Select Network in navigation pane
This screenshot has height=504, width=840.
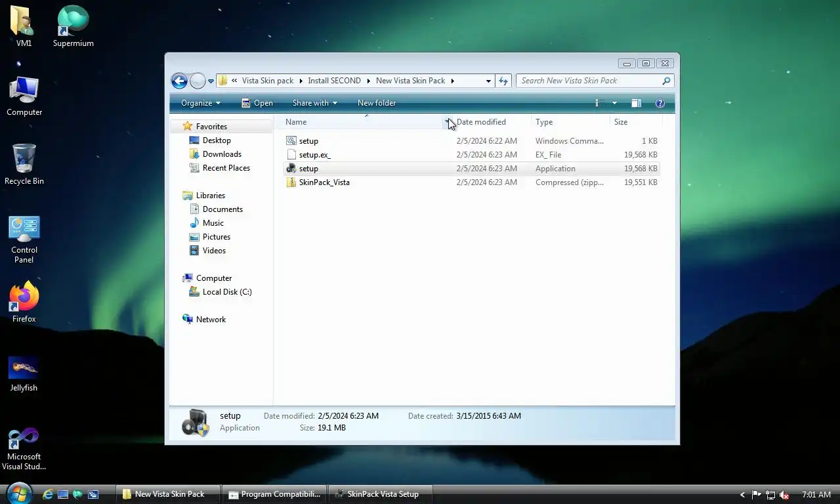pyautogui.click(x=211, y=320)
